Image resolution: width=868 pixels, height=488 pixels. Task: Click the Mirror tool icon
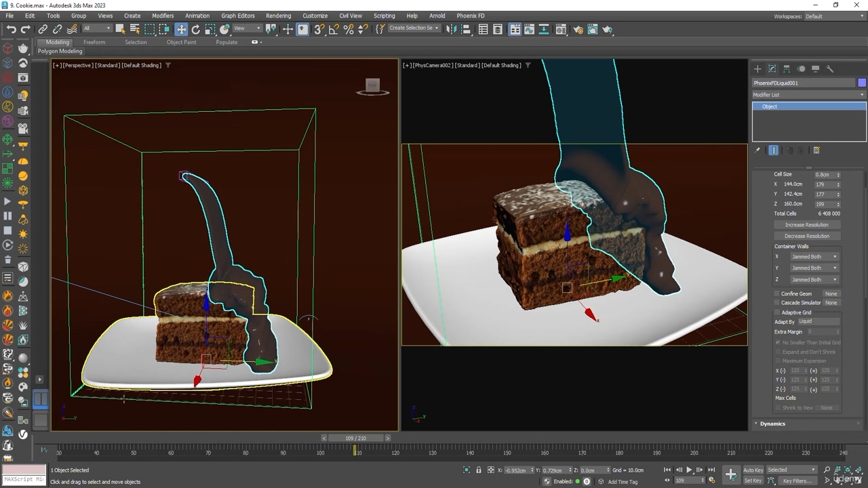[452, 28]
